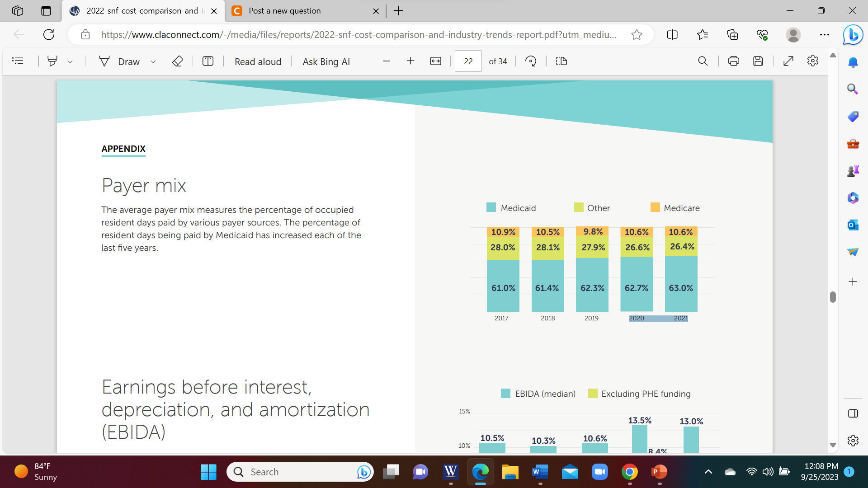Toggle Edge split screen view
The height and width of the screenshot is (488, 868).
click(672, 35)
